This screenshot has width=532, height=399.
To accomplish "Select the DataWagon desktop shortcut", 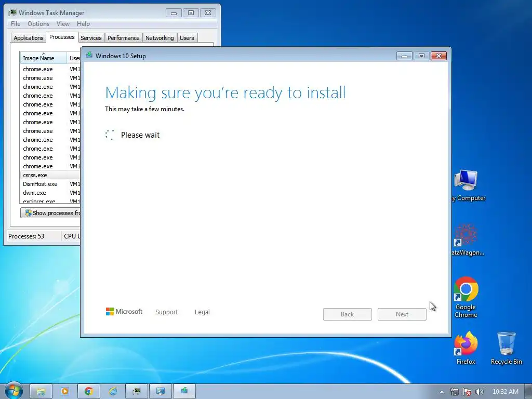I will click(x=468, y=240).
